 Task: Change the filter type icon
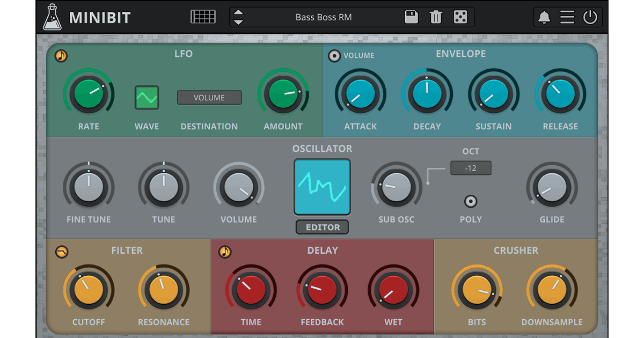point(62,252)
